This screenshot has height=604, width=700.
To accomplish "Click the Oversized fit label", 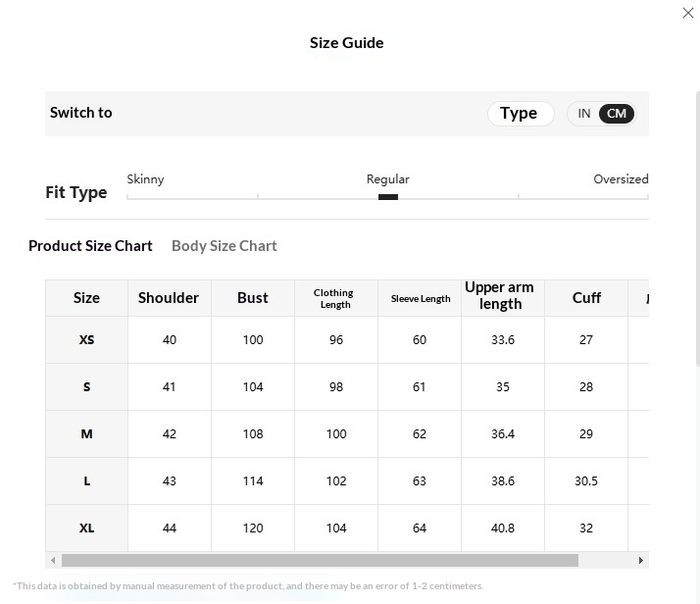I will coord(621,179).
